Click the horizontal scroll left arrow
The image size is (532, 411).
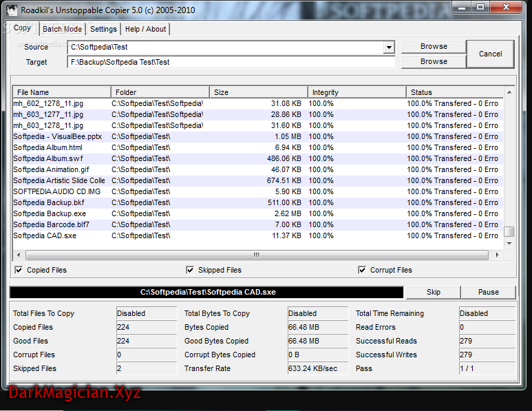(19, 255)
